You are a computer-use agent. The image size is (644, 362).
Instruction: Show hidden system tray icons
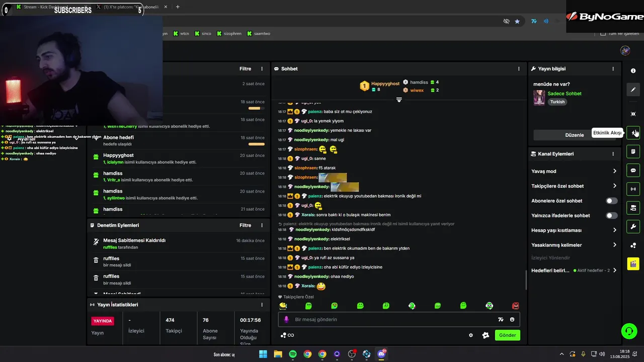click(562, 354)
